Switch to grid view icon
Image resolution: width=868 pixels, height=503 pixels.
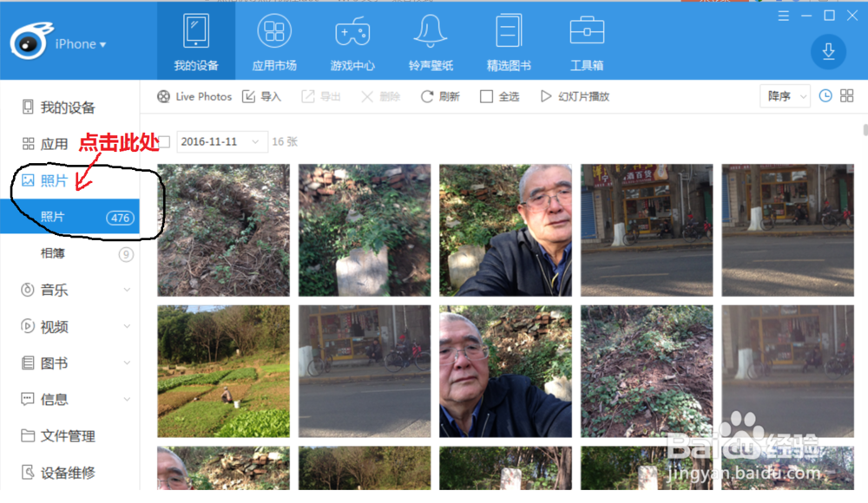click(846, 95)
